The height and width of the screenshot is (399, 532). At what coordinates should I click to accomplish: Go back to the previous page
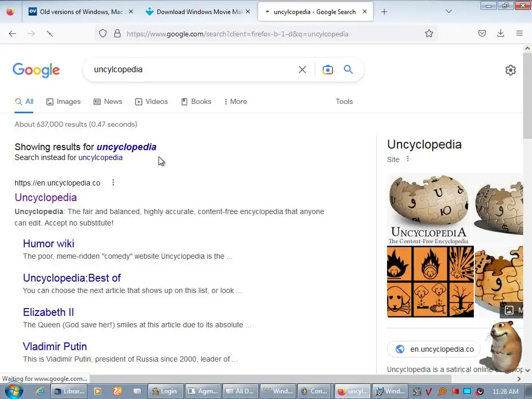coord(12,34)
